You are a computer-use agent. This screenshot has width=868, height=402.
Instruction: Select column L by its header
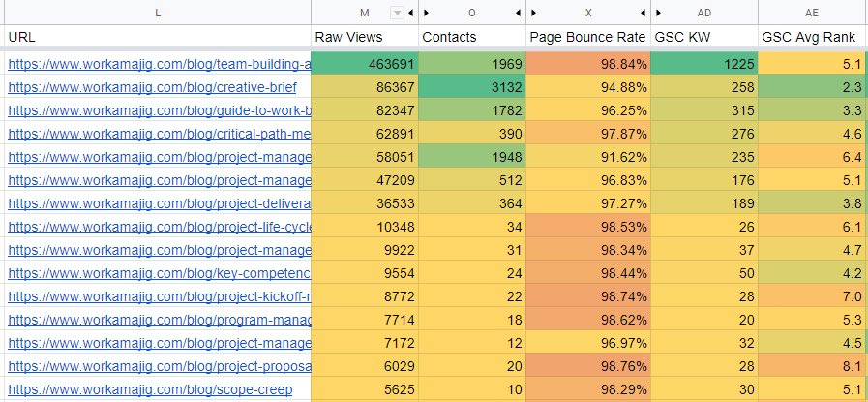pos(157,13)
